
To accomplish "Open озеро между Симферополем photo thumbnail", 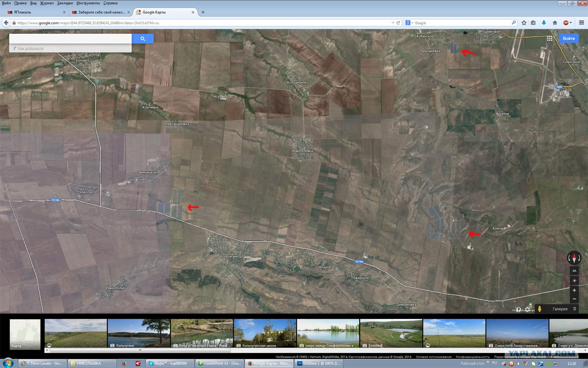I will pyautogui.click(x=328, y=334).
